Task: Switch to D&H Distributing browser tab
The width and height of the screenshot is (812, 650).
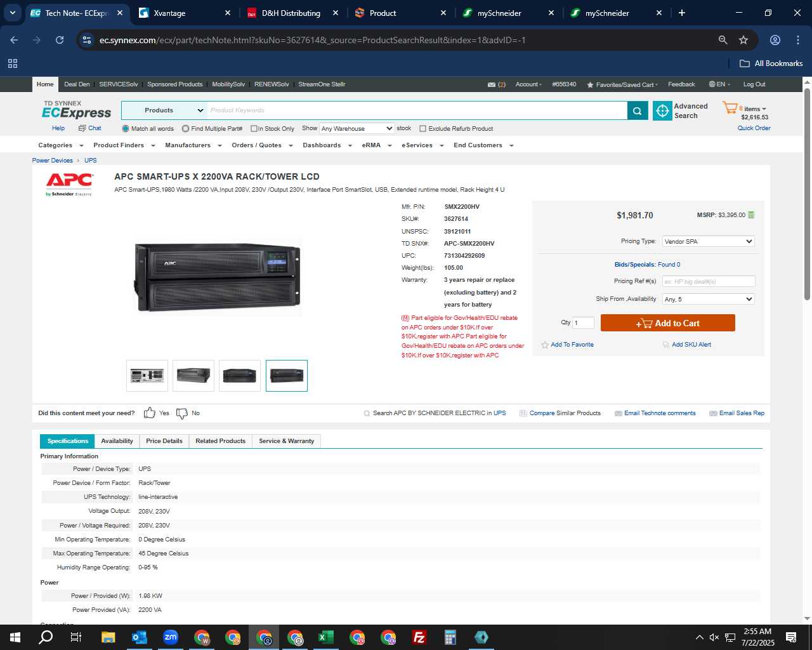Action: point(291,13)
